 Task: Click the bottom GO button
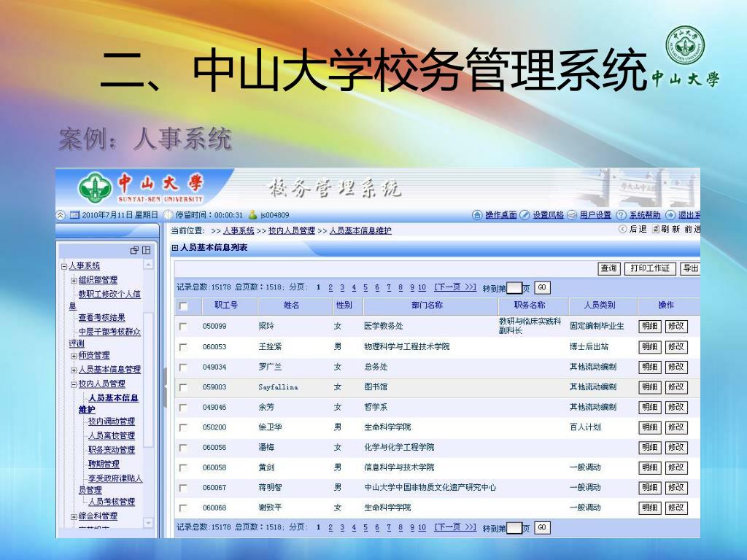click(542, 528)
